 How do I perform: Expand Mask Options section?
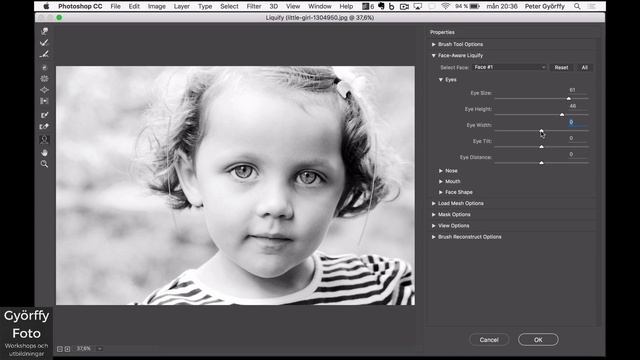point(433,214)
